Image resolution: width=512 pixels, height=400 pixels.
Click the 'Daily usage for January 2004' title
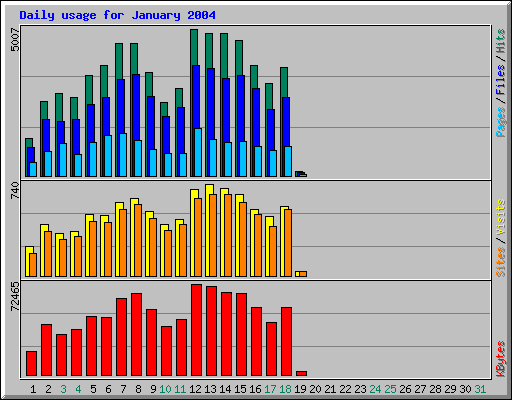click(117, 15)
